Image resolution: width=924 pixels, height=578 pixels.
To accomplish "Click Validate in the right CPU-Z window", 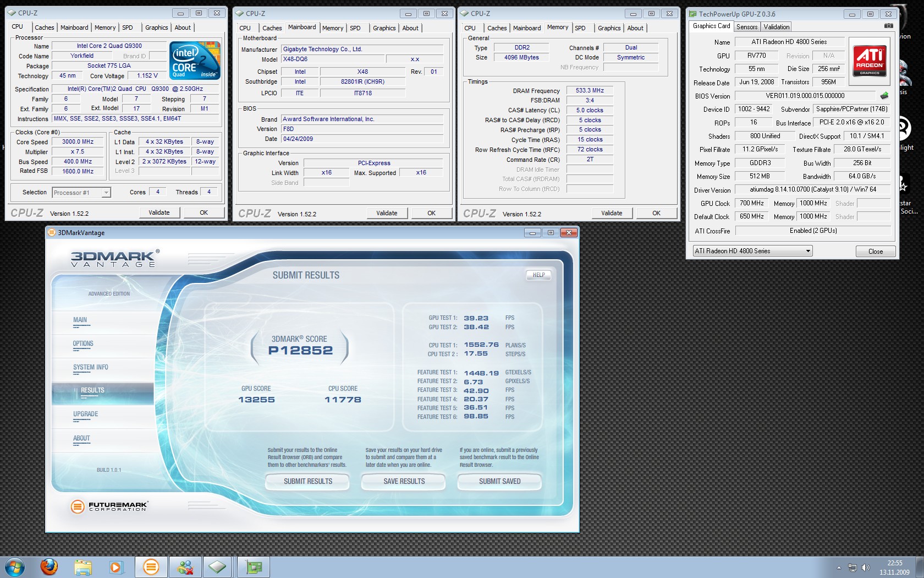I will coord(612,213).
